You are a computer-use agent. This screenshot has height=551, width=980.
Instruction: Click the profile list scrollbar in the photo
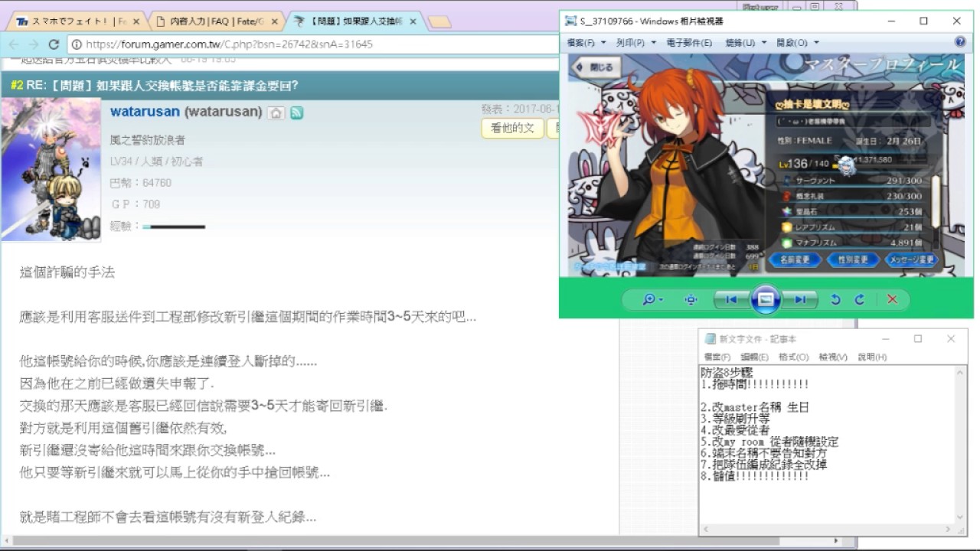(936, 203)
